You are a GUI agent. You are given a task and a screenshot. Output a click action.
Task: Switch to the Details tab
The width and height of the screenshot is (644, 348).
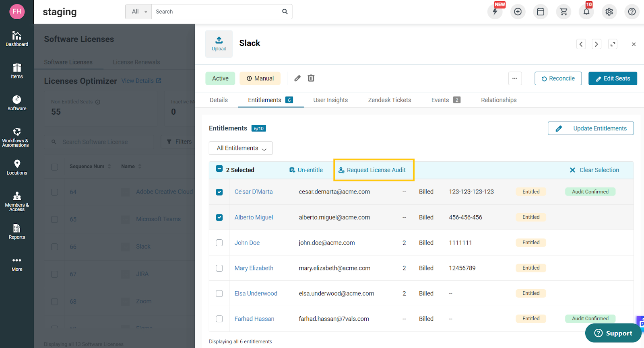(x=219, y=100)
